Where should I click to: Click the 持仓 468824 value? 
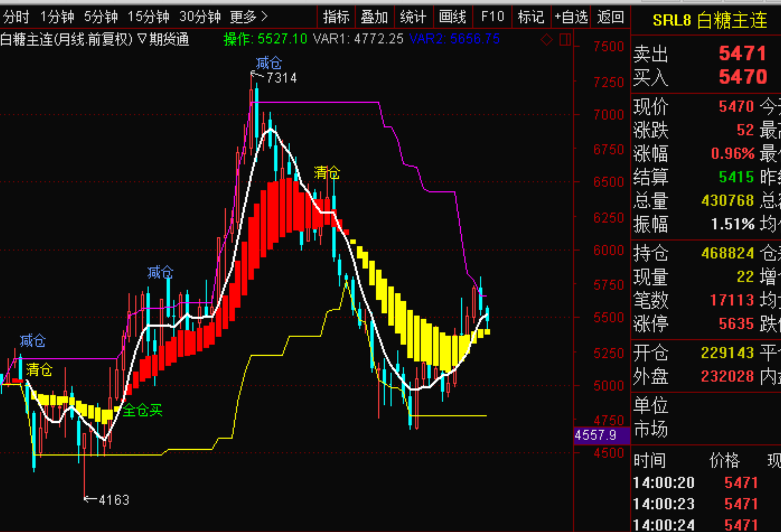(728, 253)
